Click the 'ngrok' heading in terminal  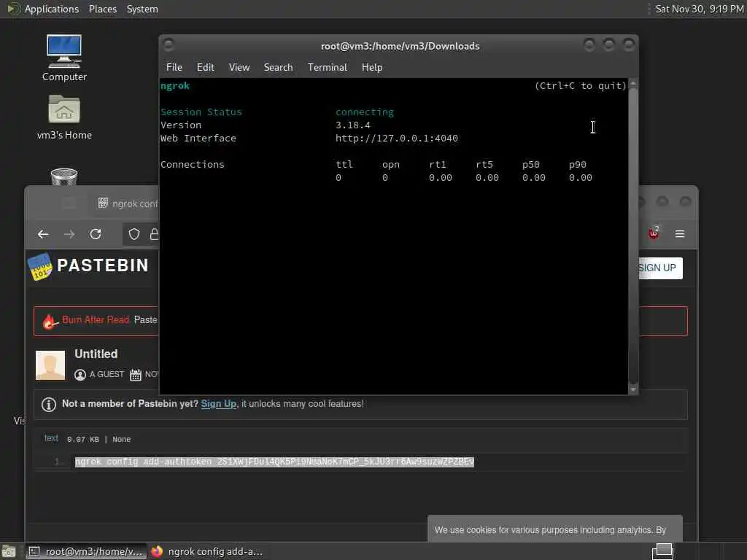coord(175,86)
